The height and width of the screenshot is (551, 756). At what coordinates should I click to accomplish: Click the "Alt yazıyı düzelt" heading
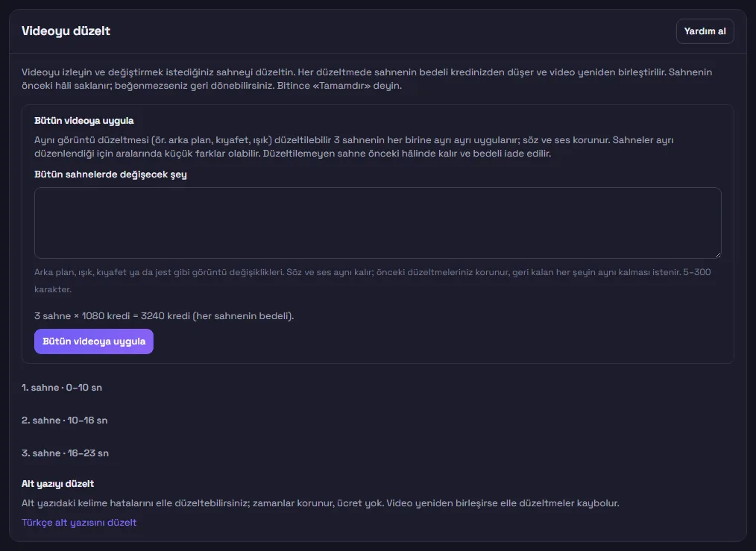coord(58,483)
